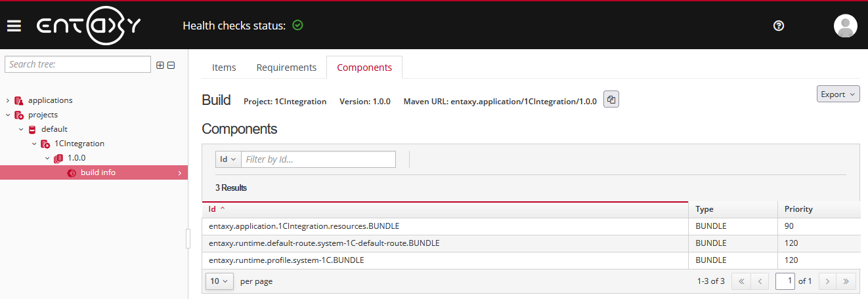Switch to the Items tab

[224, 68]
